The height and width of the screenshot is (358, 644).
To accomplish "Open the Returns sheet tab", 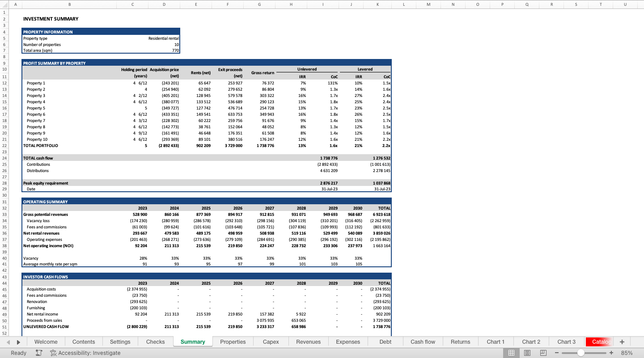I will pyautogui.click(x=461, y=342).
